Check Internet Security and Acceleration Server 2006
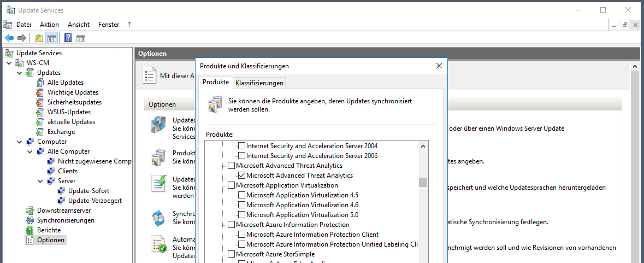Screen dimensions: 644x263 coord(242,156)
